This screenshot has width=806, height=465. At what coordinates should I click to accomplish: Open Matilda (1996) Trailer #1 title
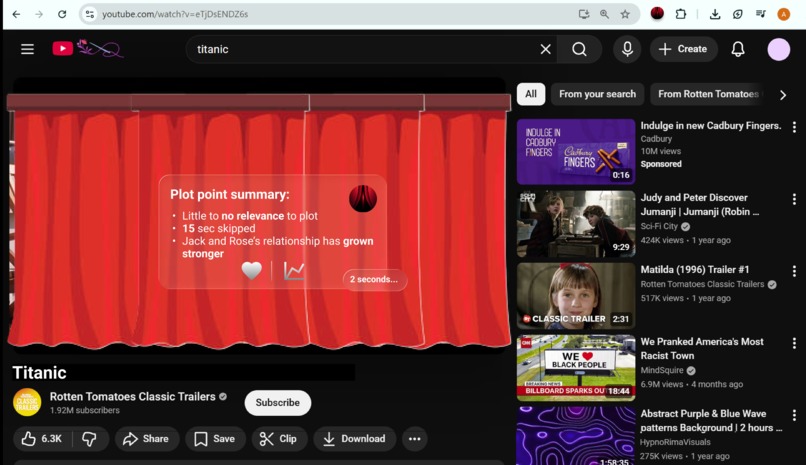694,270
